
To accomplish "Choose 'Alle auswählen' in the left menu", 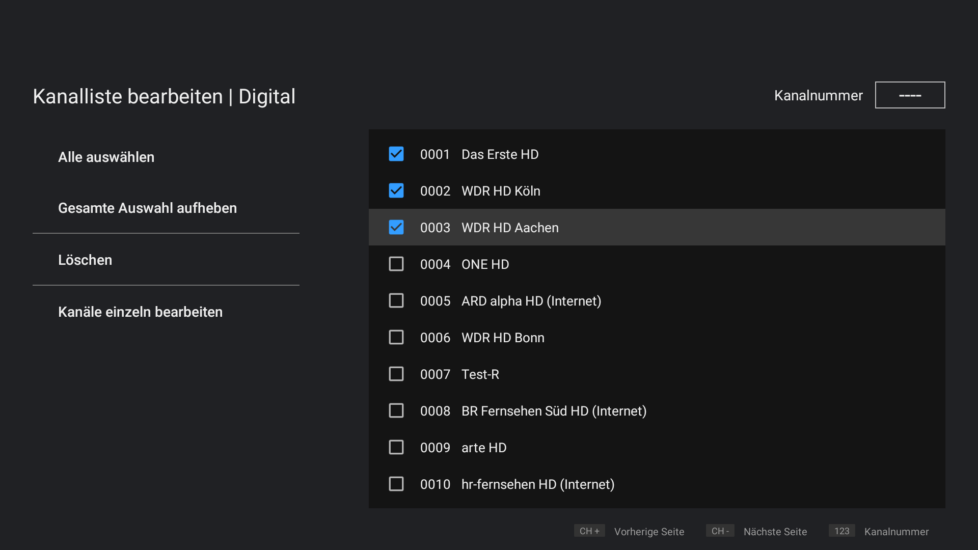I will click(x=106, y=157).
